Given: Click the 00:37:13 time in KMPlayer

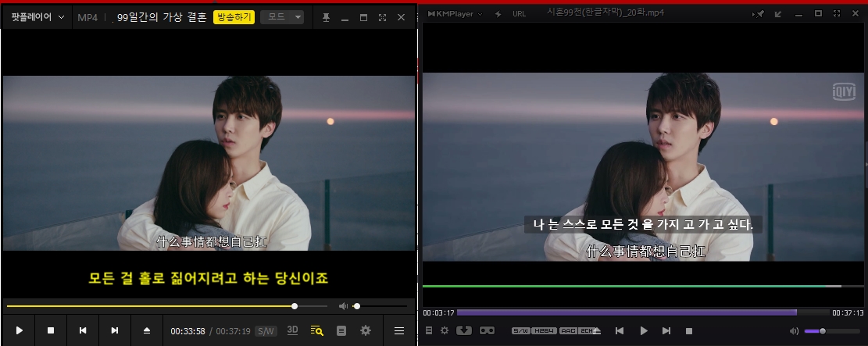Looking at the screenshot, I should tap(848, 313).
